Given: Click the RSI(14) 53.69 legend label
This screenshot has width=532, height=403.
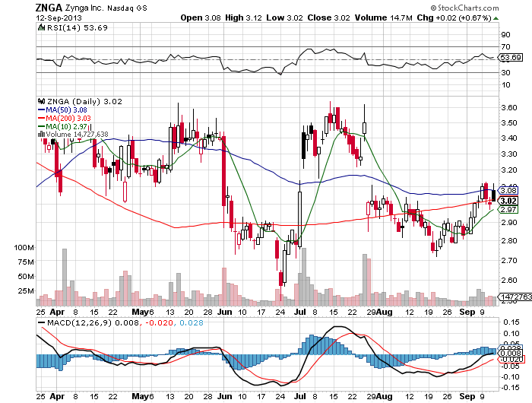Looking at the screenshot, I should click(x=77, y=28).
